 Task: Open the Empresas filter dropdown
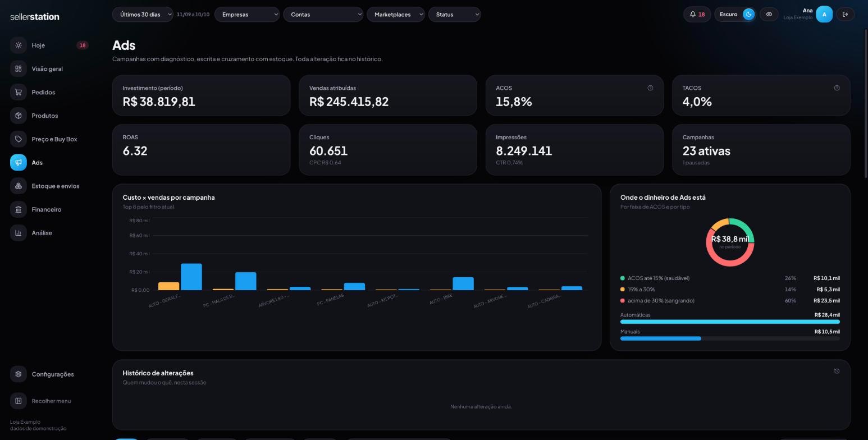[x=247, y=15]
